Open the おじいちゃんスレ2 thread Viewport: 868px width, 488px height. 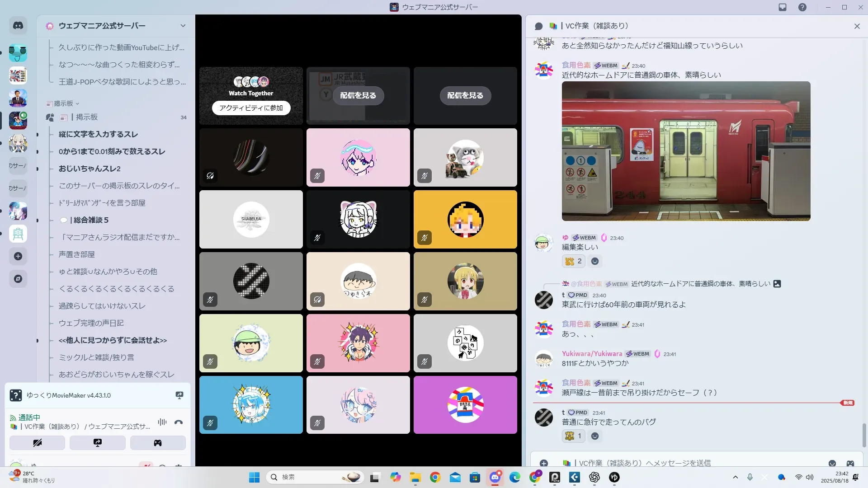(x=90, y=169)
